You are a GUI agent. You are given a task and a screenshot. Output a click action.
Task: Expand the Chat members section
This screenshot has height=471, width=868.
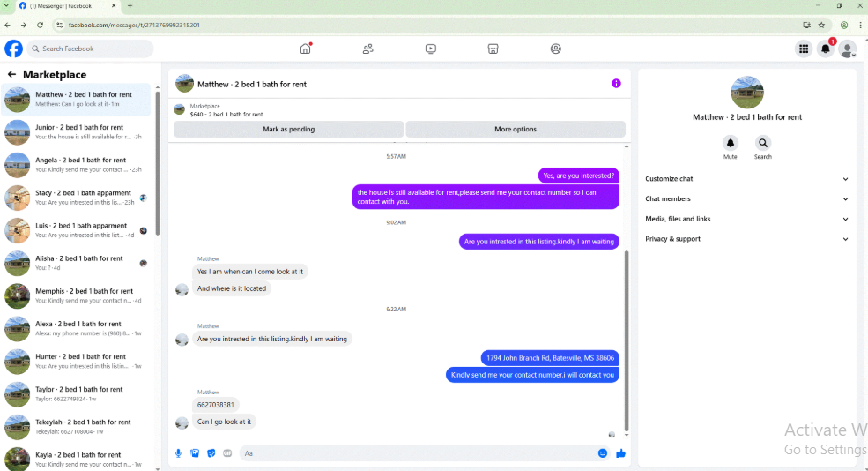[746, 199]
